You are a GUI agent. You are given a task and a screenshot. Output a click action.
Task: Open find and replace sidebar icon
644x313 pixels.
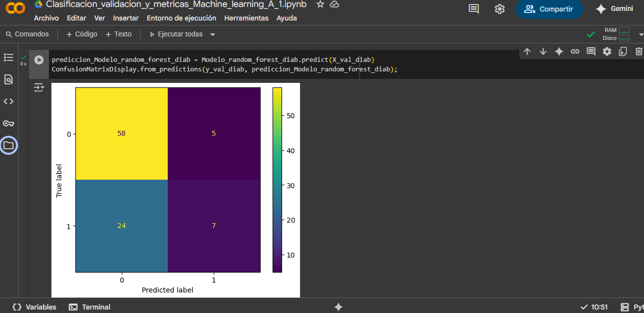(8, 79)
